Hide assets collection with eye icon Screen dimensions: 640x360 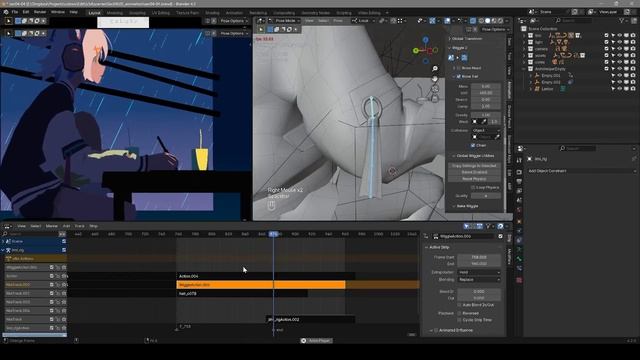(x=620, y=55)
